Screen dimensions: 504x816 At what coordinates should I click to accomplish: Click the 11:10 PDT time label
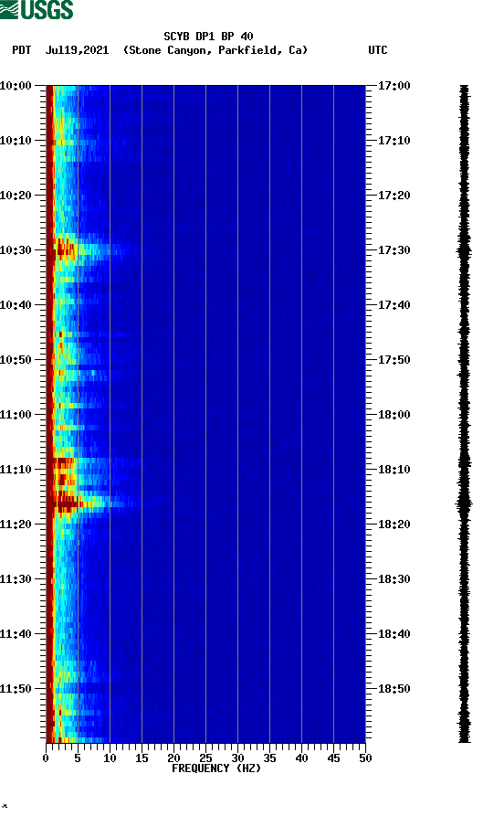16,470
